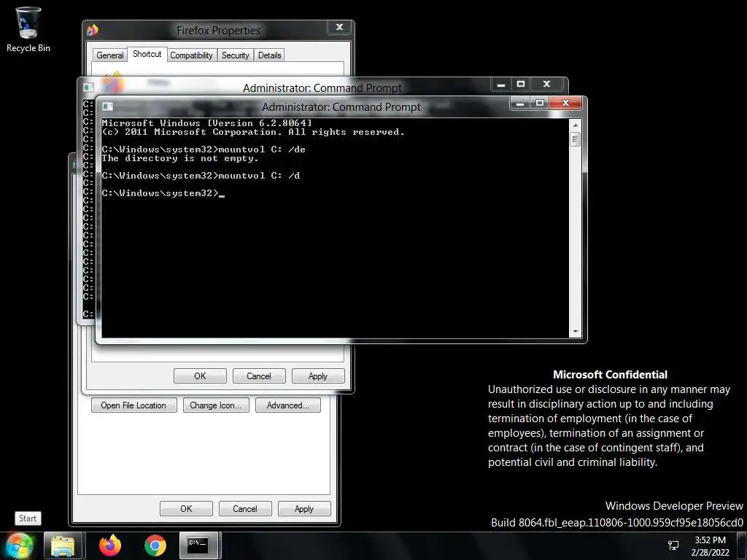The image size is (747, 560).
Task: Click "The directory is not empty." output
Action: [180, 158]
